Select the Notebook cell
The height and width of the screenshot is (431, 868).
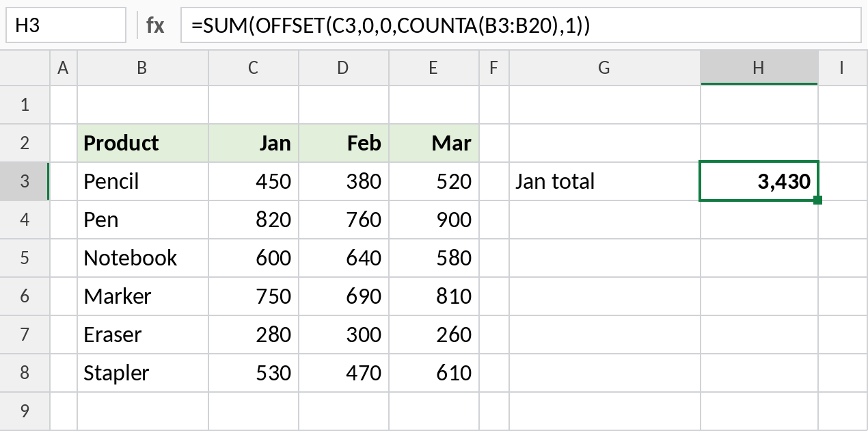(143, 258)
